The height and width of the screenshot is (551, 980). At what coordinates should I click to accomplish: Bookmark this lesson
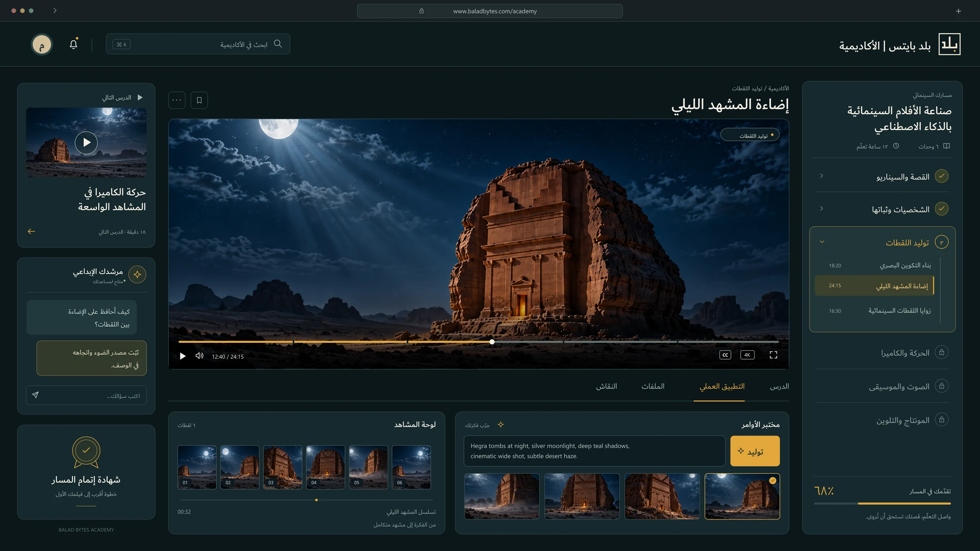pos(199,100)
